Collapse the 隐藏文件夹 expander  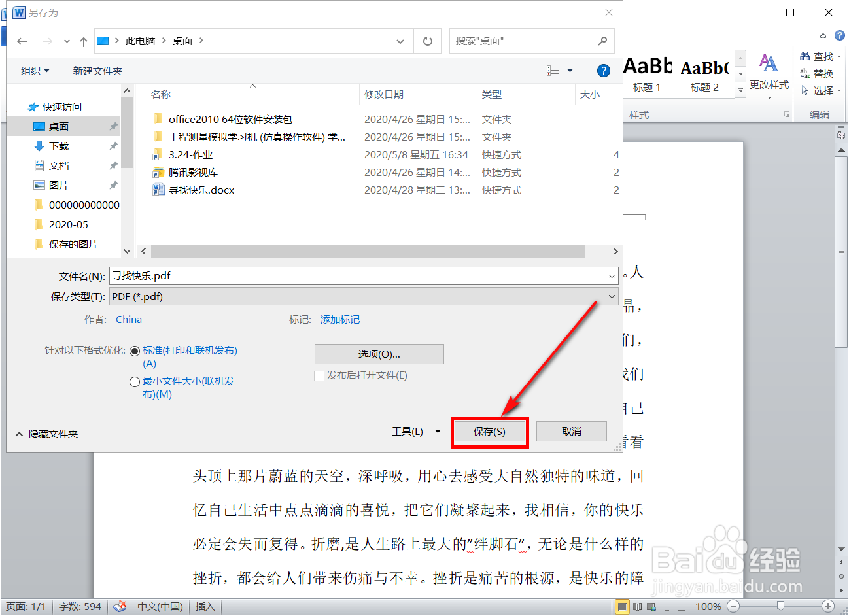[46, 432]
